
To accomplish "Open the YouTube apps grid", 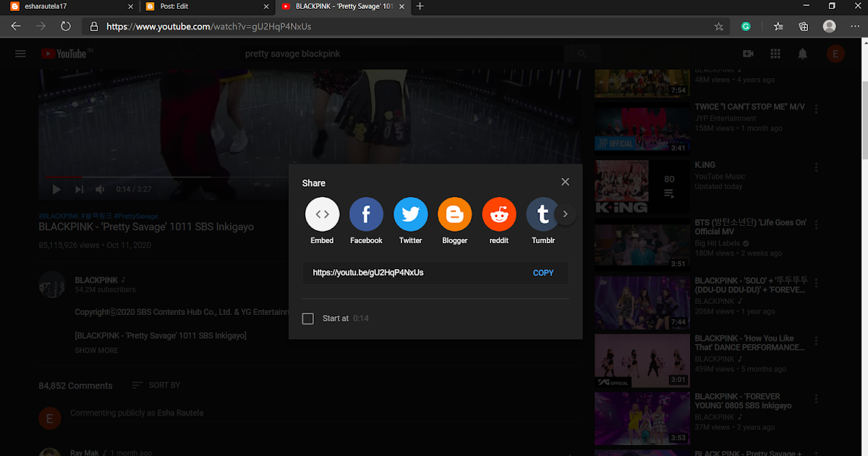I will tap(775, 54).
